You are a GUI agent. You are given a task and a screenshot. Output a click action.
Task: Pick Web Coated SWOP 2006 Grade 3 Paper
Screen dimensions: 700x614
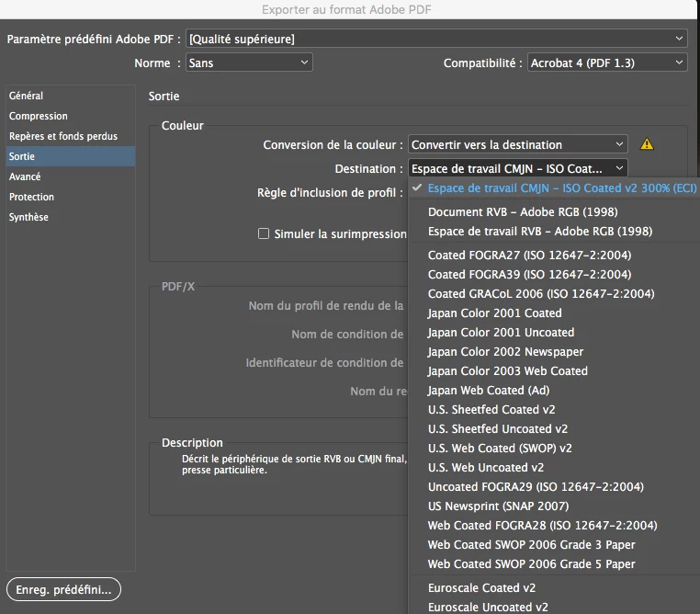pyautogui.click(x=554, y=544)
